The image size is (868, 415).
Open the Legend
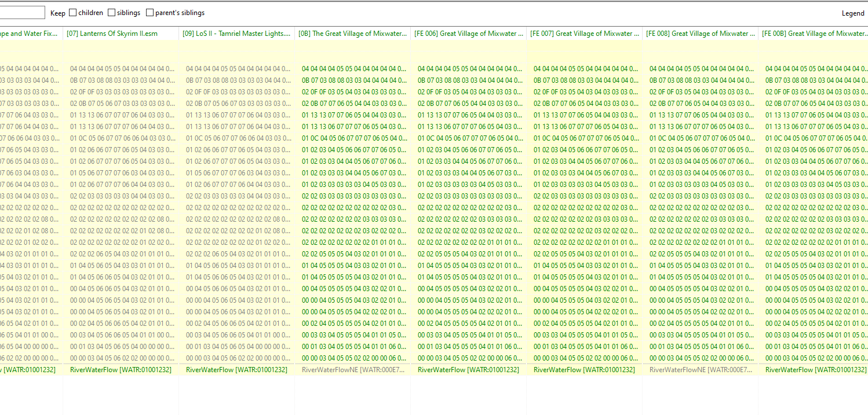pyautogui.click(x=852, y=13)
